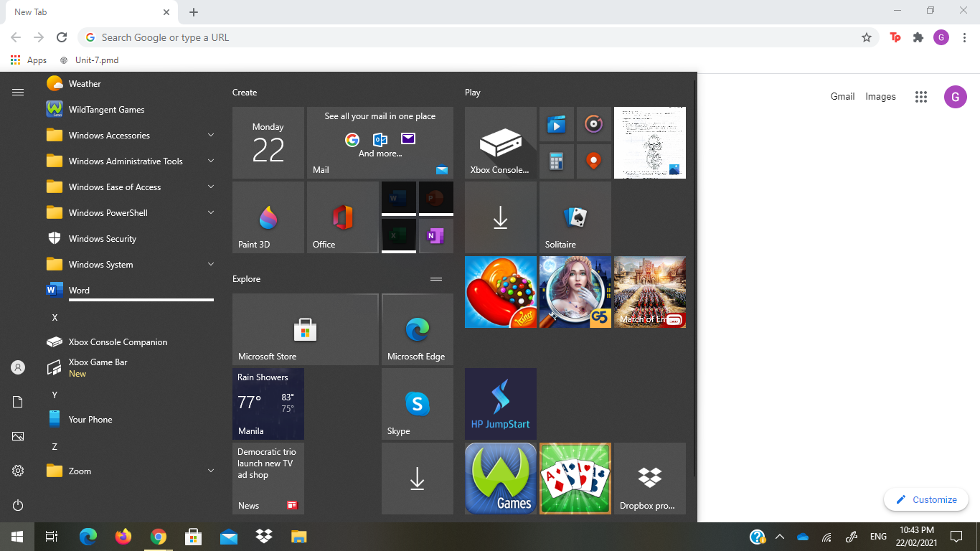Open Windows Security from the app list
This screenshot has height=551, width=980.
point(129,239)
